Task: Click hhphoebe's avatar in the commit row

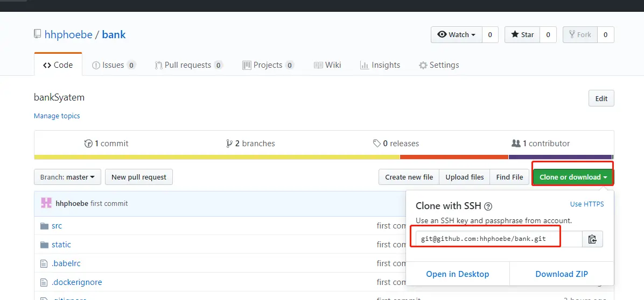Action: tap(46, 203)
